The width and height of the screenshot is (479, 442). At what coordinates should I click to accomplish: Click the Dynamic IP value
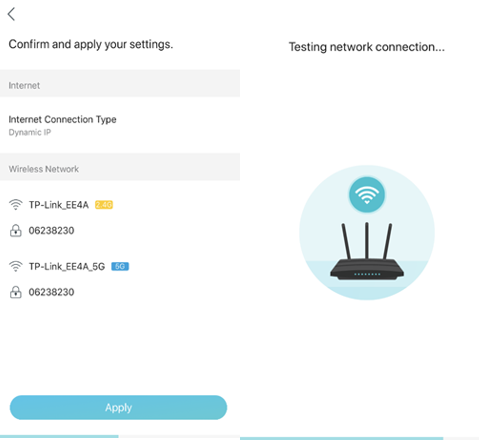[x=30, y=132]
